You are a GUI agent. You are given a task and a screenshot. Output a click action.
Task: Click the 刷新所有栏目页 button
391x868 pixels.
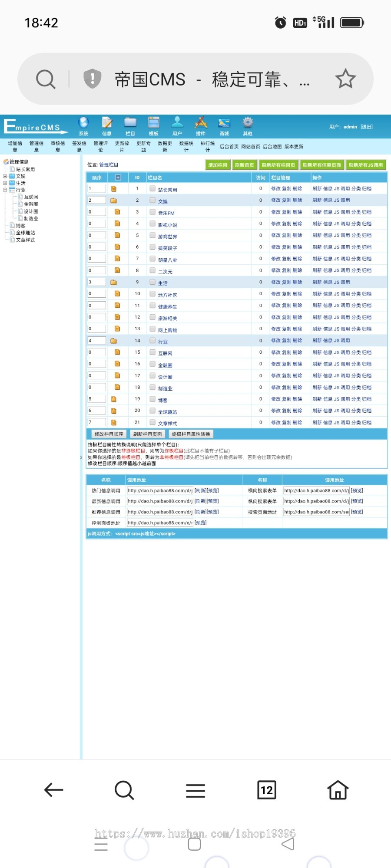tap(278, 165)
